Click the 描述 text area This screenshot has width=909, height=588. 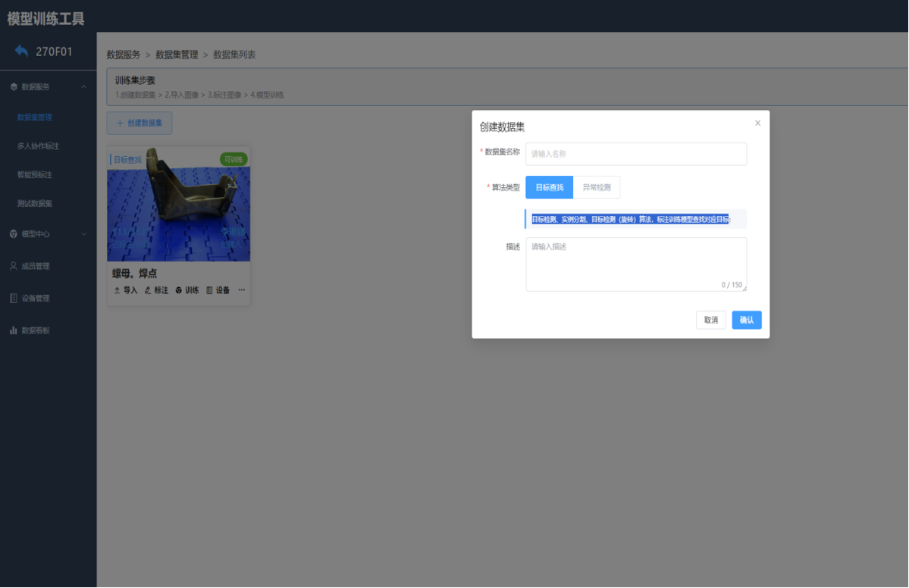pyautogui.click(x=635, y=264)
